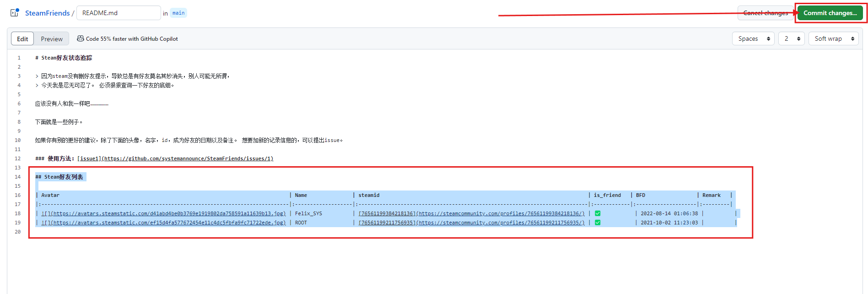Image resolution: width=868 pixels, height=294 pixels.
Task: Click the main branch label
Action: pos(178,13)
